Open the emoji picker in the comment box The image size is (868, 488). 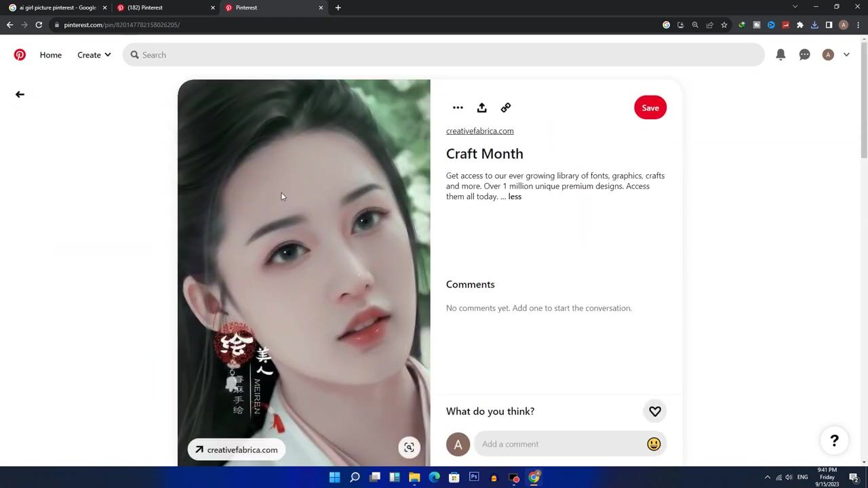tap(654, 444)
